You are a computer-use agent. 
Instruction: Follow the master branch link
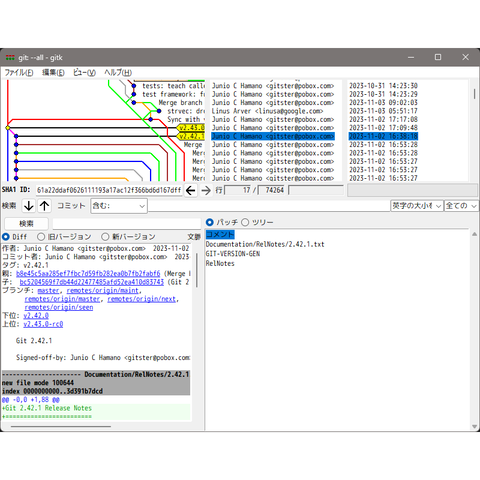click(x=48, y=290)
